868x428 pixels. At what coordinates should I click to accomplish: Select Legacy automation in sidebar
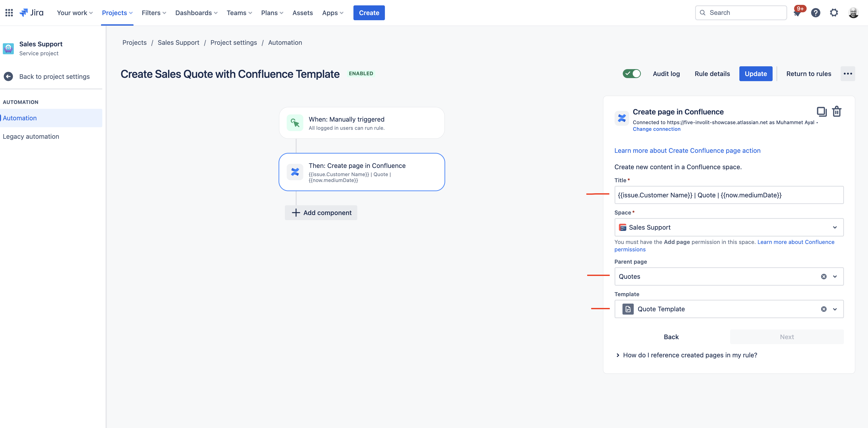[31, 137]
